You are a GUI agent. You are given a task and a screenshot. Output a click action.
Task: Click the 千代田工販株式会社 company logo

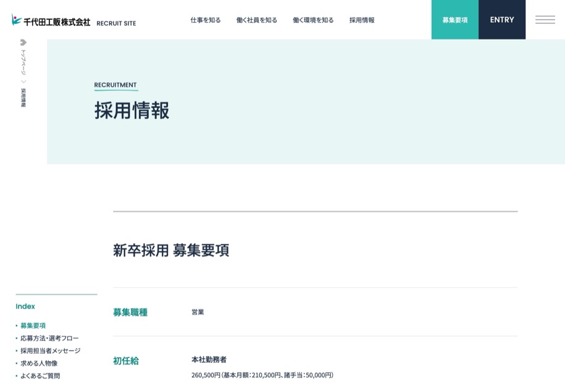(51, 20)
